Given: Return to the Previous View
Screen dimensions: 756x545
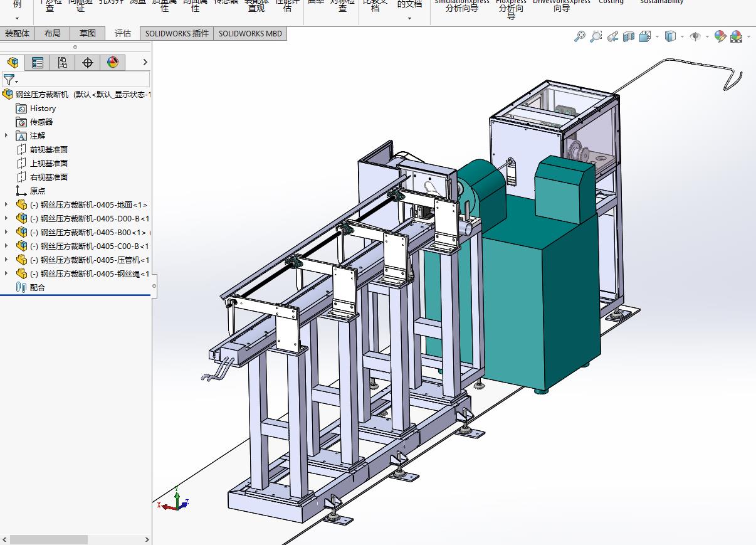Looking at the screenshot, I should pos(613,36).
